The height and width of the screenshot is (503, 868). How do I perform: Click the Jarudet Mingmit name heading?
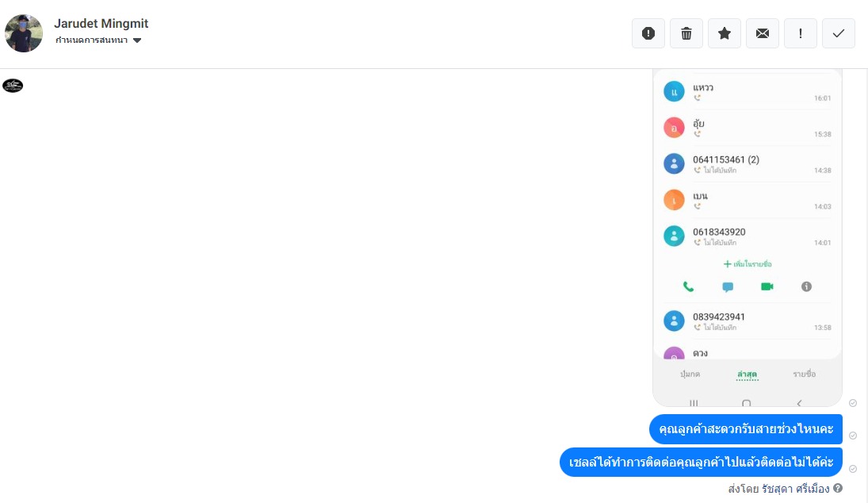[101, 23]
